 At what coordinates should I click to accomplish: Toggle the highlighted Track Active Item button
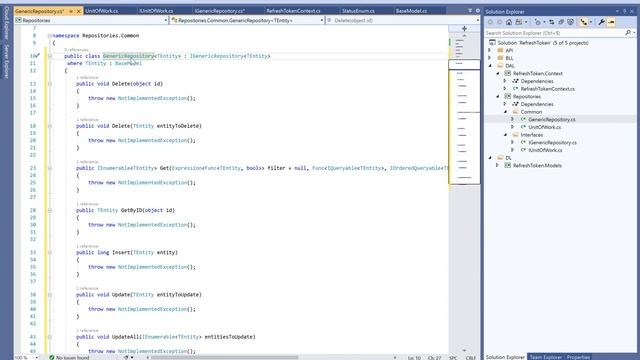click(584, 22)
